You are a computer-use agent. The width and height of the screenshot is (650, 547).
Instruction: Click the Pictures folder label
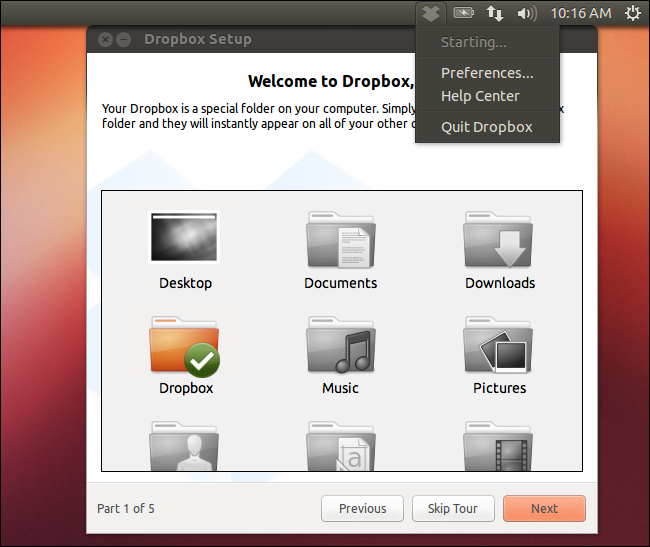pyautogui.click(x=500, y=388)
